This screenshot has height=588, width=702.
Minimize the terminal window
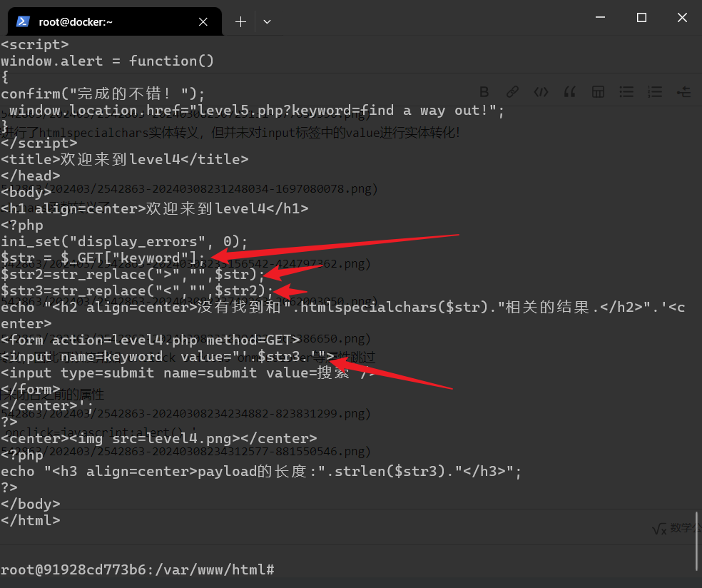(601, 17)
